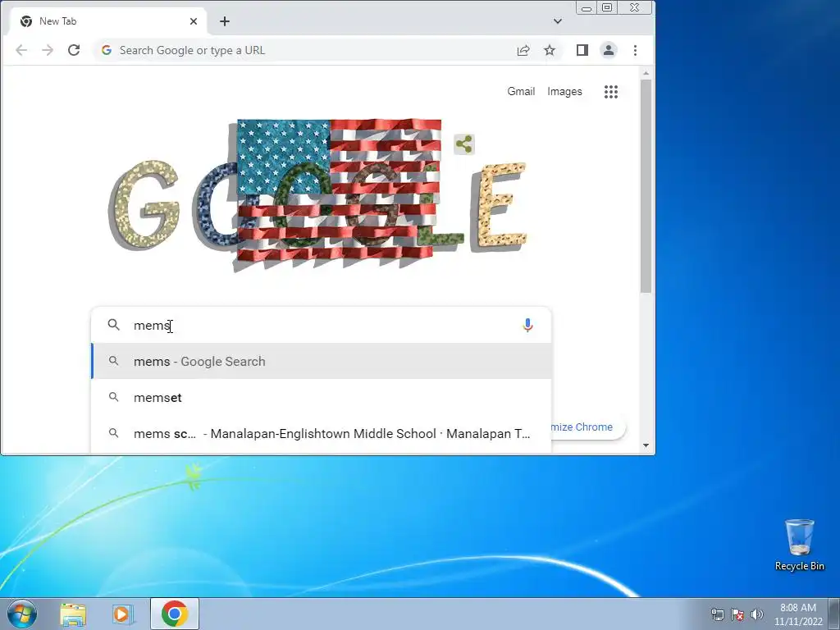Open the side panel icon
Screen dimensions: 840x630
coord(582,50)
